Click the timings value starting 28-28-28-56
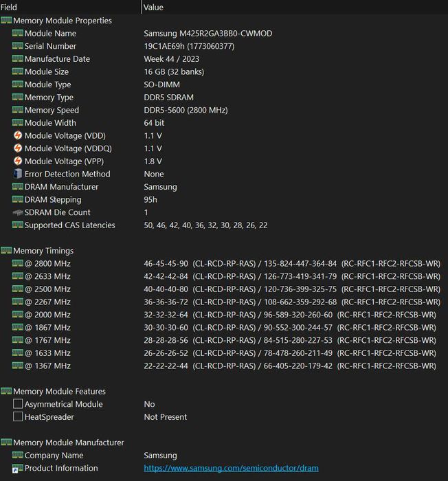This screenshot has width=448, height=481. [290, 340]
